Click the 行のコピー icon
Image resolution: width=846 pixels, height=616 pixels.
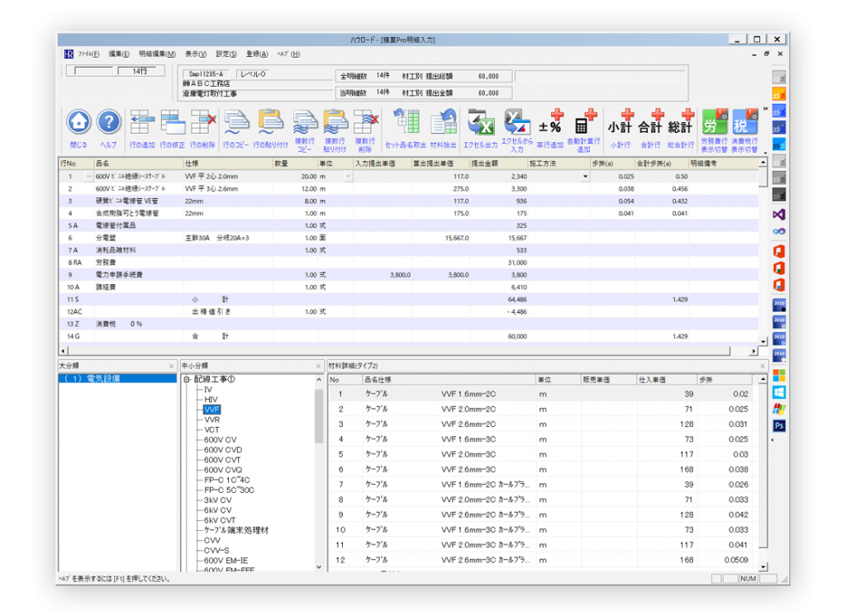click(x=237, y=124)
